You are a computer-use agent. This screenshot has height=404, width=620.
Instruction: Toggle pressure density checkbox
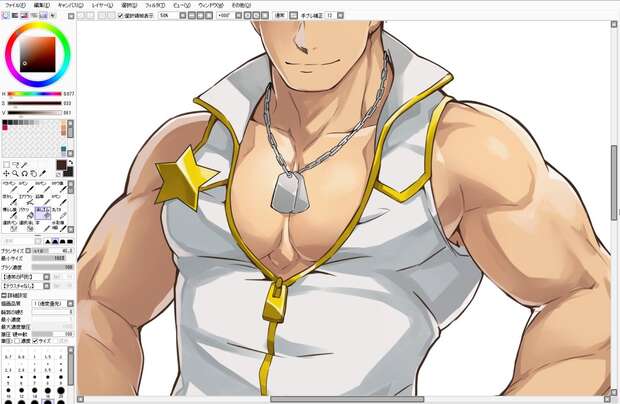coord(17,341)
